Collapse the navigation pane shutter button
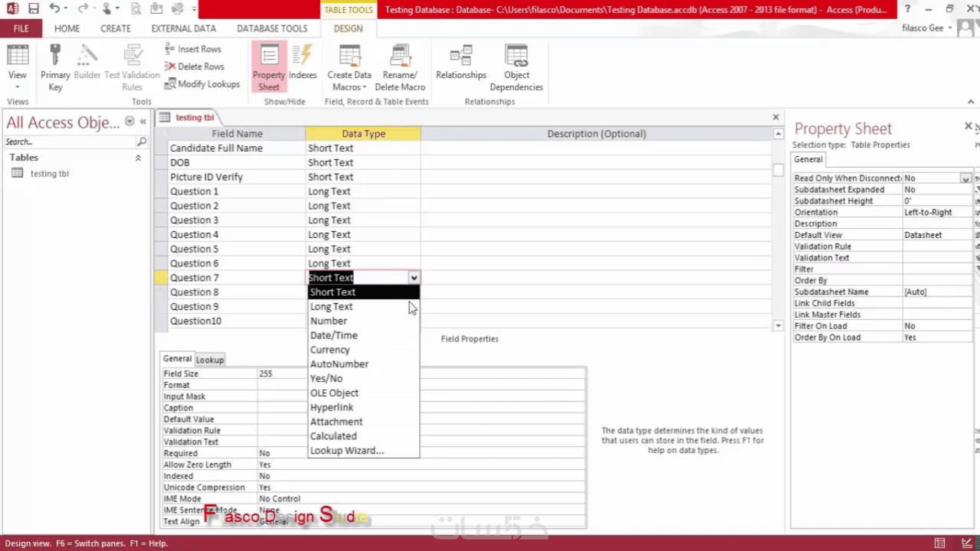Screen dimensions: 980x551 click(x=143, y=121)
